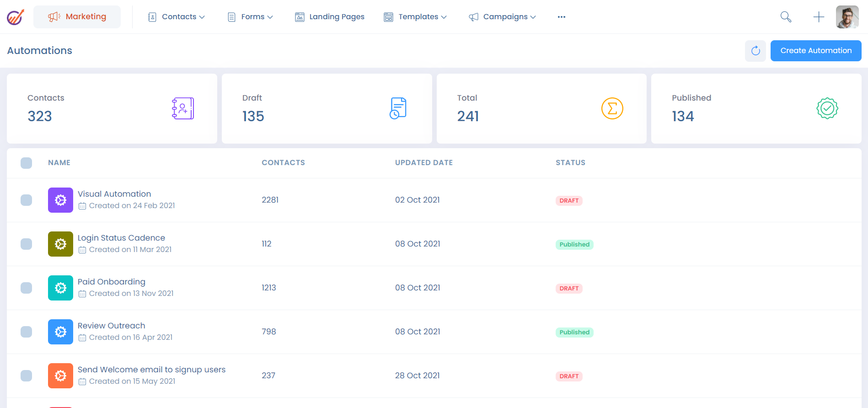The height and width of the screenshot is (408, 868).
Task: Click the Published card value 134
Action: pos(683,116)
